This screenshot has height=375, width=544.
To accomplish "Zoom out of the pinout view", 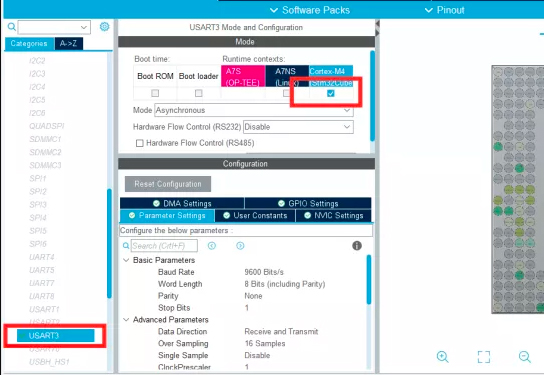I will pyautogui.click(x=525, y=357).
